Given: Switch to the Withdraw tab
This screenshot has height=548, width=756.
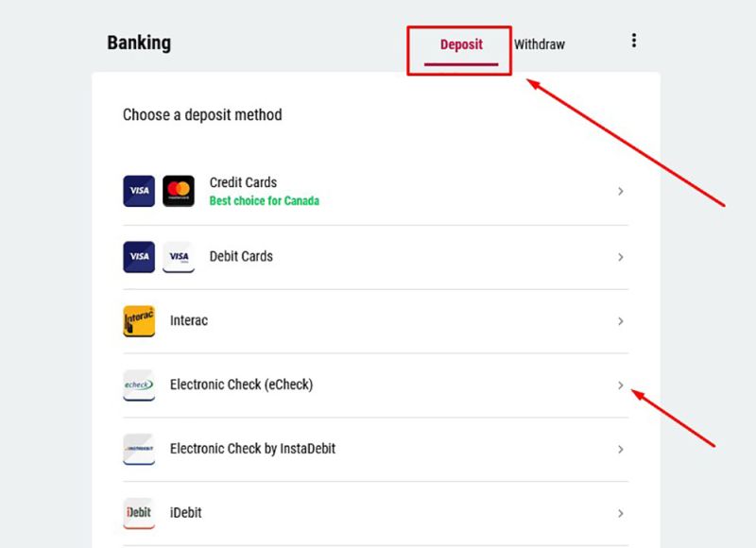Looking at the screenshot, I should (540, 44).
